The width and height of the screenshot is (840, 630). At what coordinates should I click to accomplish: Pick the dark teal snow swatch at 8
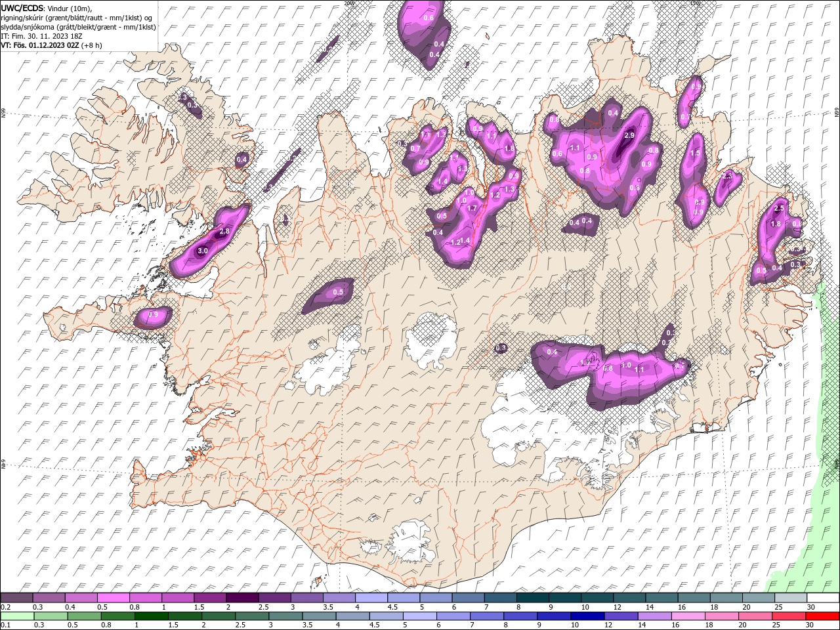[533, 598]
